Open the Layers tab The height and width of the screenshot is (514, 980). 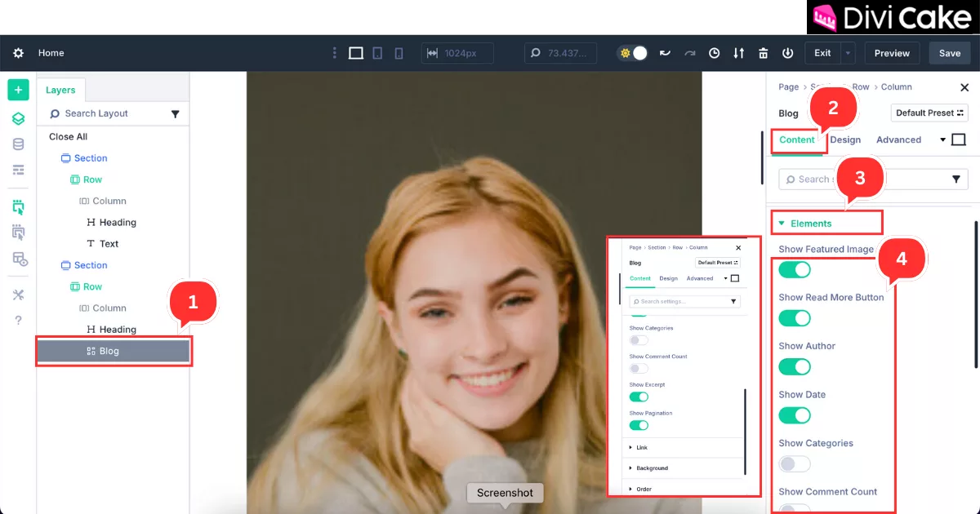click(x=60, y=91)
